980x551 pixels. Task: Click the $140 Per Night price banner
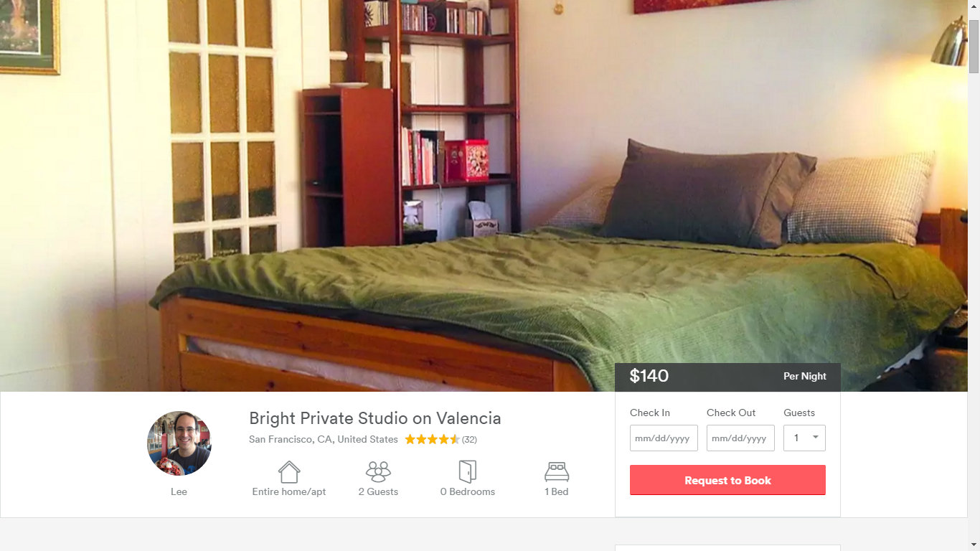coord(727,377)
